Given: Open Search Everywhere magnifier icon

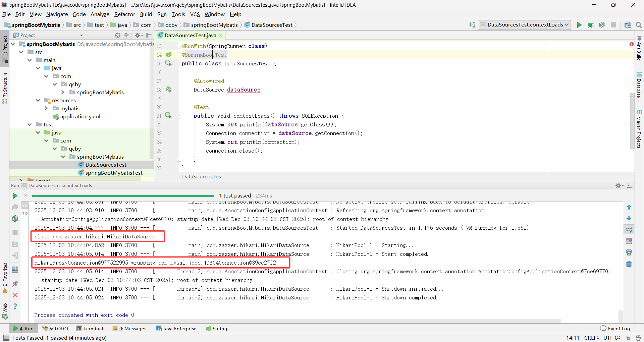Looking at the screenshot, I should (639, 25).
